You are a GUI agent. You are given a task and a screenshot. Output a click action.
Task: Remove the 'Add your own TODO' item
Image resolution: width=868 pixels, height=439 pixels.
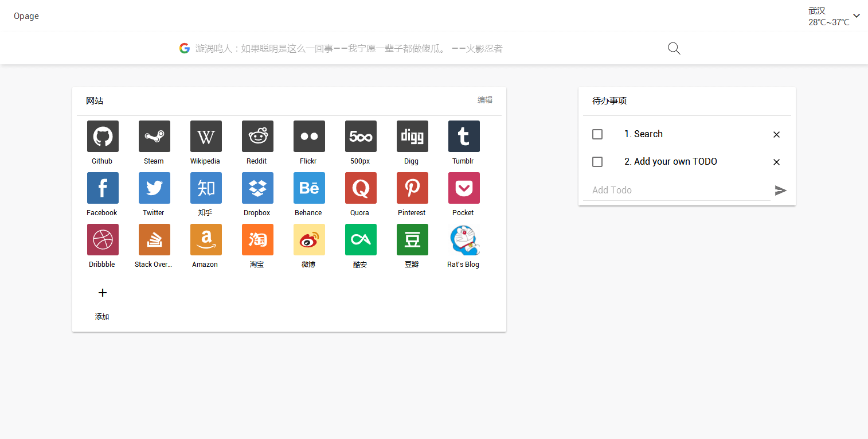[x=777, y=162]
